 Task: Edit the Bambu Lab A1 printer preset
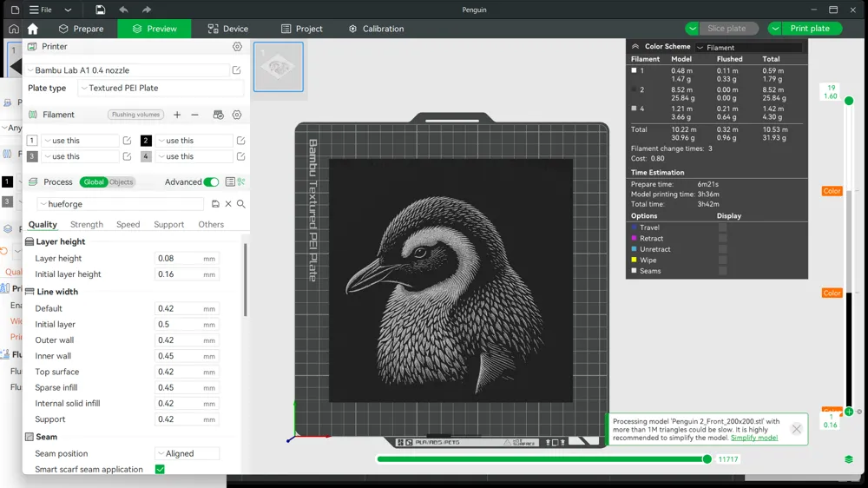click(236, 70)
